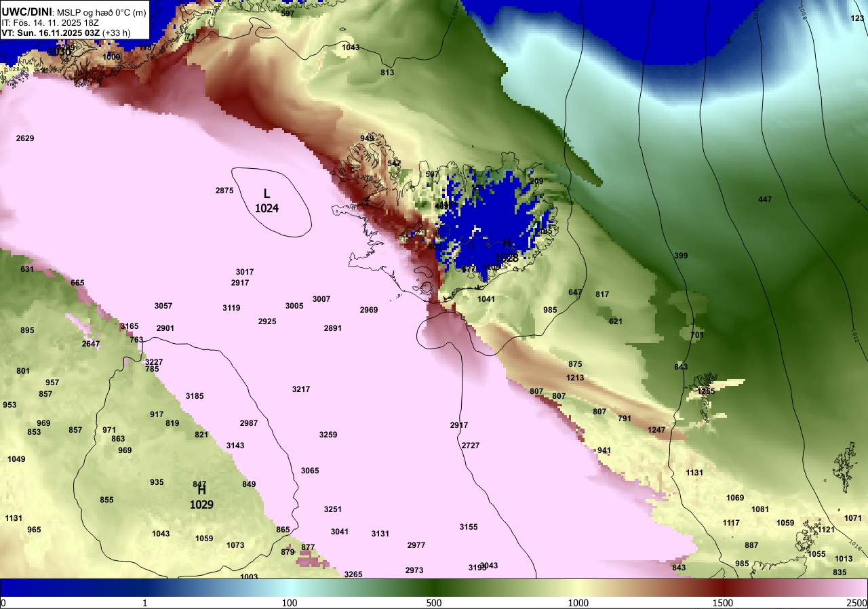The height and width of the screenshot is (609, 868).
Task: Click the height value 2987
Action: coord(249,423)
